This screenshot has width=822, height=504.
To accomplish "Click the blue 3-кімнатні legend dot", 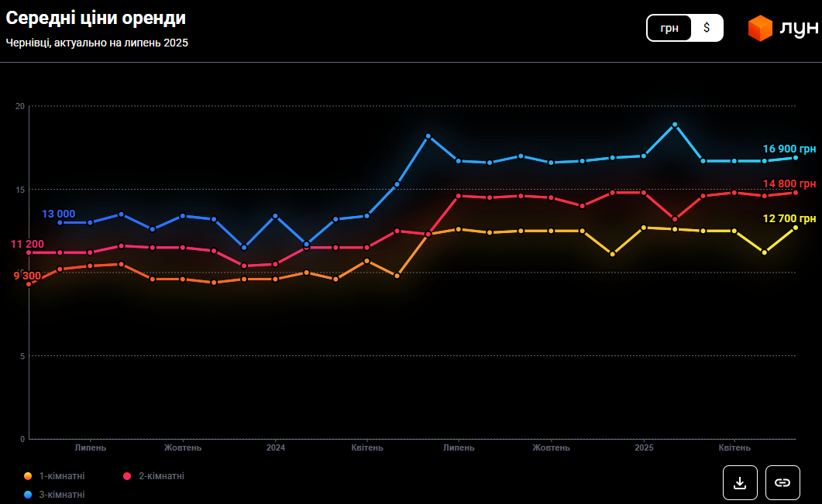I will (x=29, y=494).
